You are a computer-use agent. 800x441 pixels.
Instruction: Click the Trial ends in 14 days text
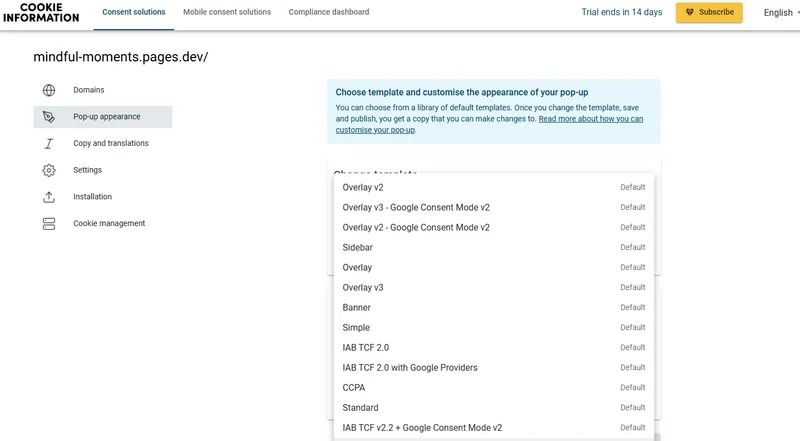tap(622, 12)
